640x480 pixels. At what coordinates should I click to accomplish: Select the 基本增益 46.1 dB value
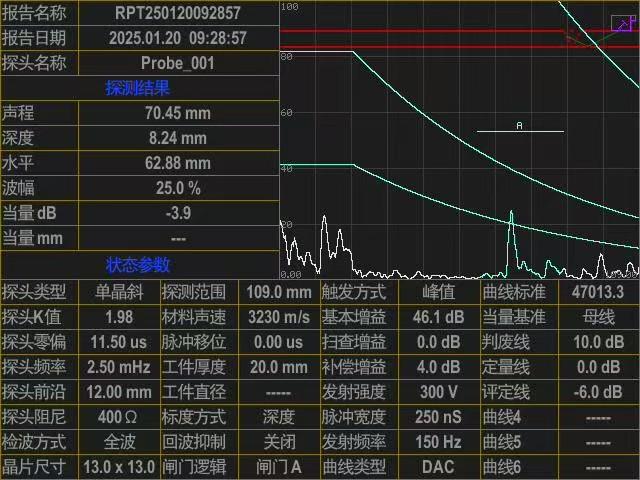[x=438, y=317]
